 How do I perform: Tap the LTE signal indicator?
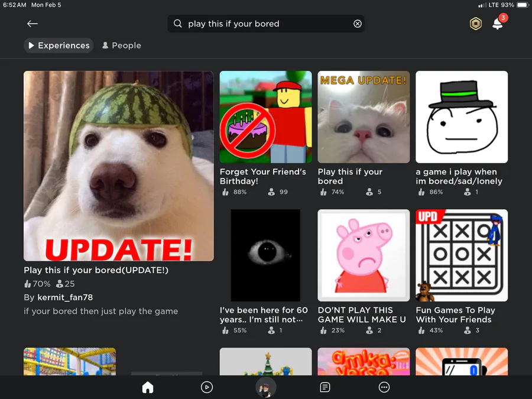coord(489,5)
